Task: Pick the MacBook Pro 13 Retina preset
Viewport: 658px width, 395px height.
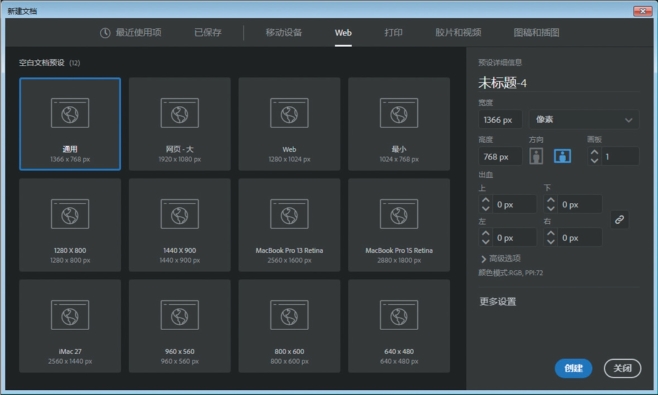Action: pos(289,225)
